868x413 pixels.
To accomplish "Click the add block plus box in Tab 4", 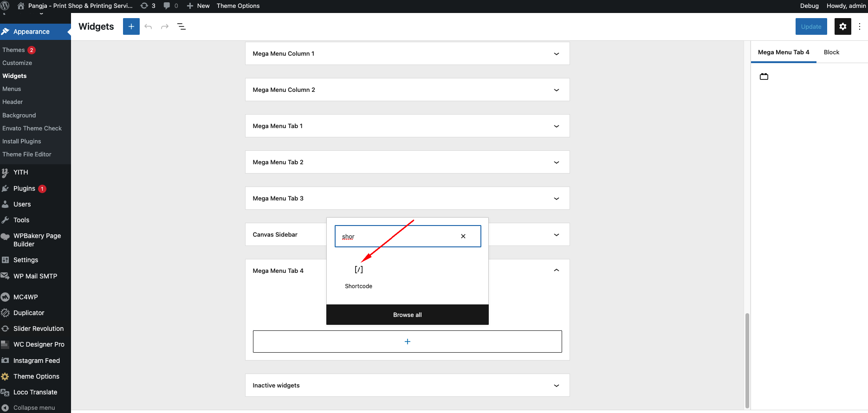I will (408, 342).
